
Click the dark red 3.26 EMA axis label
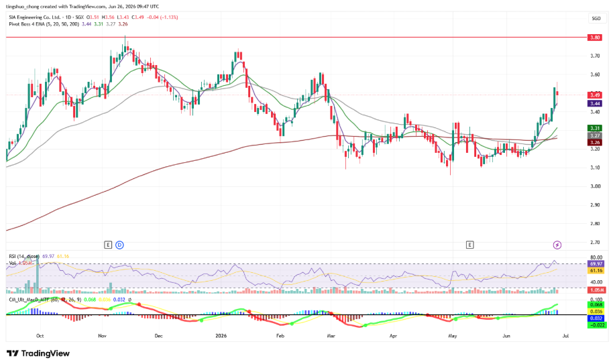(x=595, y=143)
